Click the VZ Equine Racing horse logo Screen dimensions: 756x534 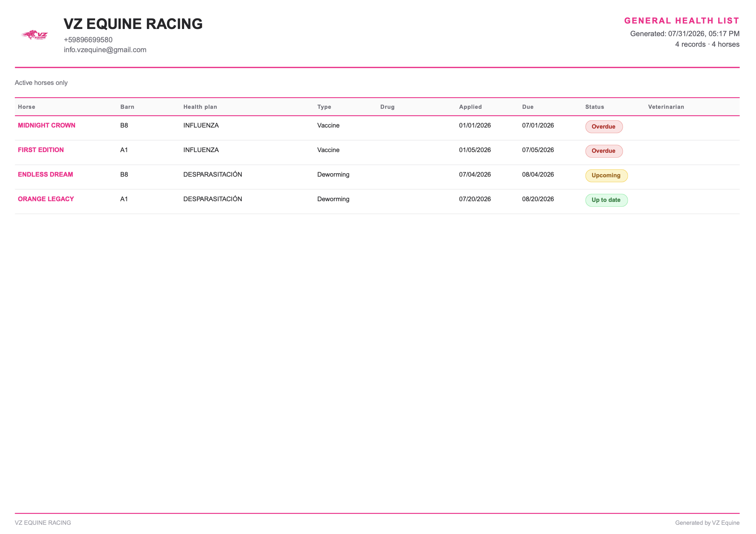(34, 35)
